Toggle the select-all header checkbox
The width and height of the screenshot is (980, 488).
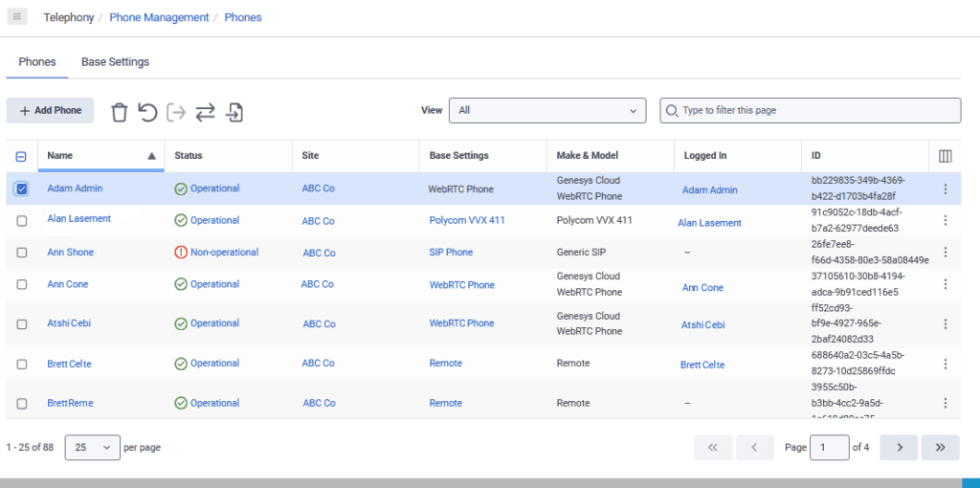21,156
